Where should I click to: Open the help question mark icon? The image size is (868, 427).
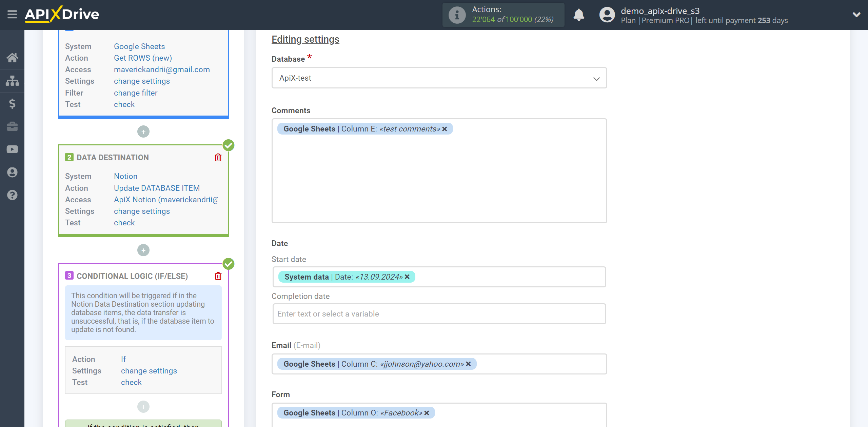[x=12, y=195]
